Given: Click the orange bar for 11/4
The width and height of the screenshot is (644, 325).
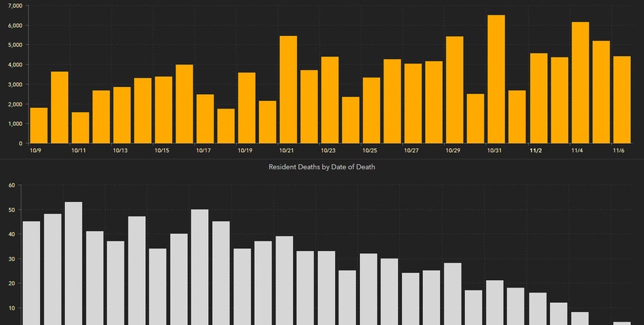Looking at the screenshot, I should 580,83.
